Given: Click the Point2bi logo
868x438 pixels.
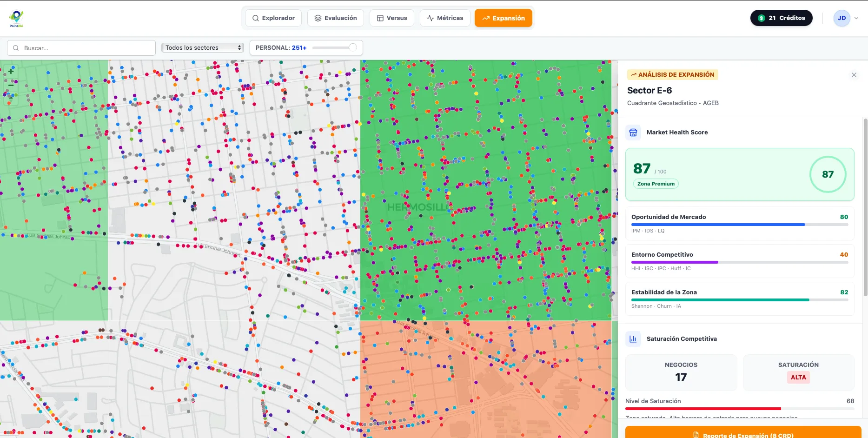Looking at the screenshot, I should pyautogui.click(x=16, y=18).
